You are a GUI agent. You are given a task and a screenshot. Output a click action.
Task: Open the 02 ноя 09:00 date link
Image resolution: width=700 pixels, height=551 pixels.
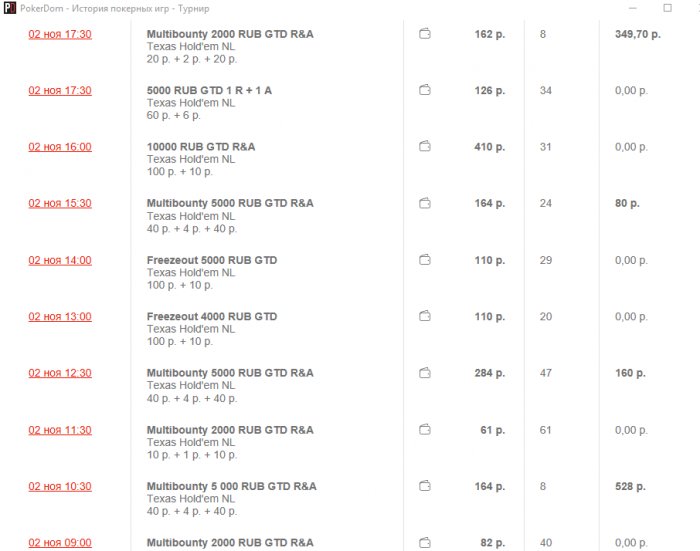60,543
